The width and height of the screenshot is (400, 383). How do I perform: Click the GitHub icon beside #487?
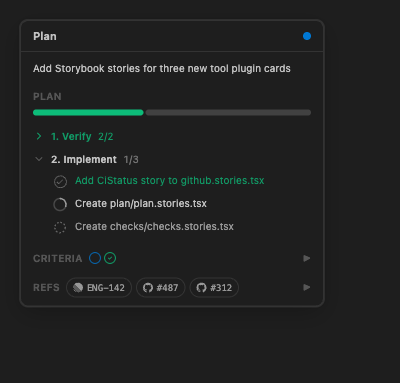click(148, 287)
